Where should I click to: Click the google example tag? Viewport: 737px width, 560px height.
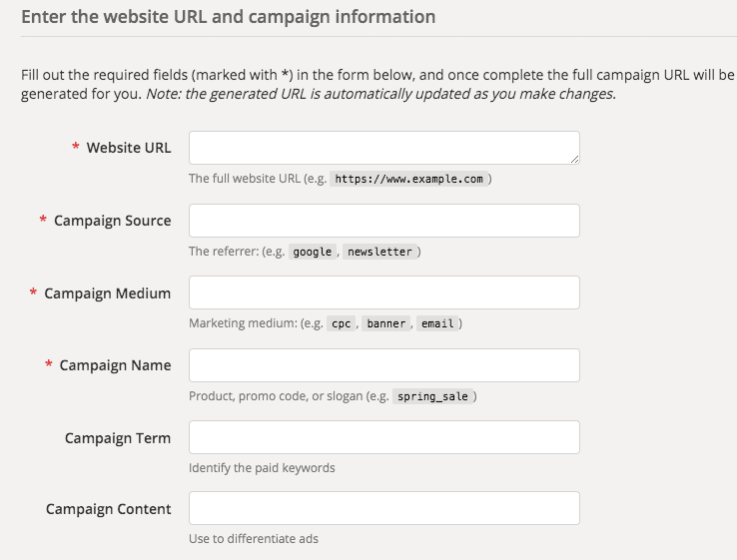click(x=313, y=252)
